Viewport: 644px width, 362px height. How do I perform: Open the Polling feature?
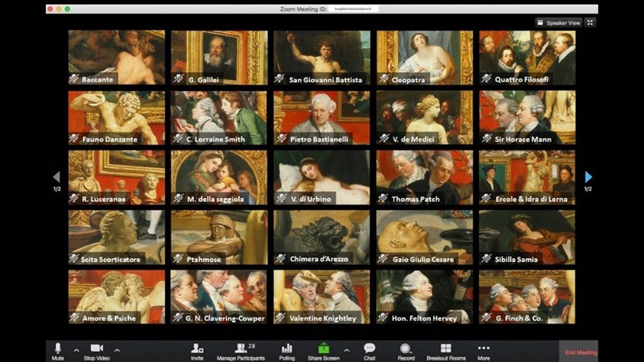(287, 352)
